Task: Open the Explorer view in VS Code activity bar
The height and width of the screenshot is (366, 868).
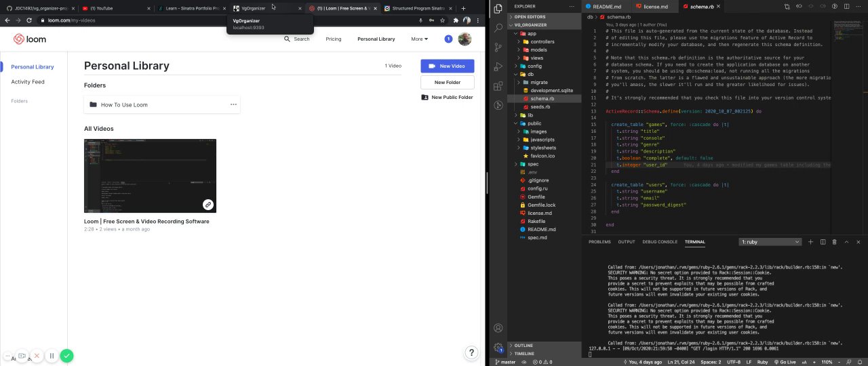Action: tap(498, 9)
